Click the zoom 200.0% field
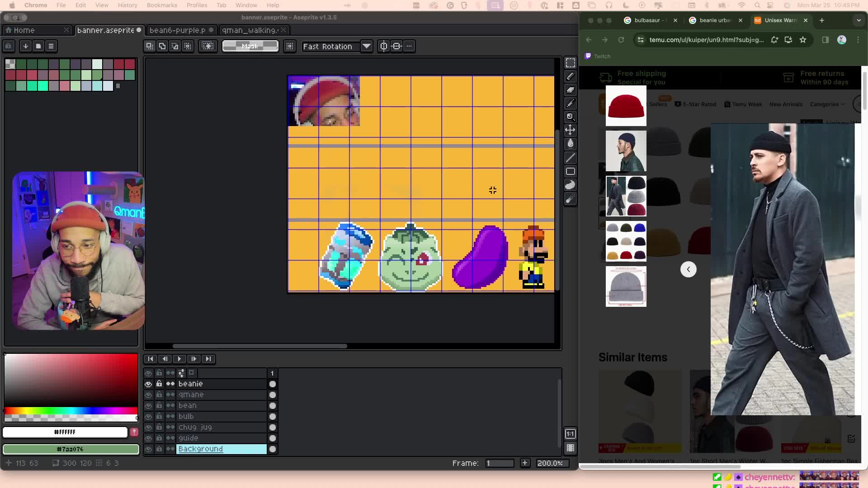This screenshot has height=488, width=868. [552, 463]
